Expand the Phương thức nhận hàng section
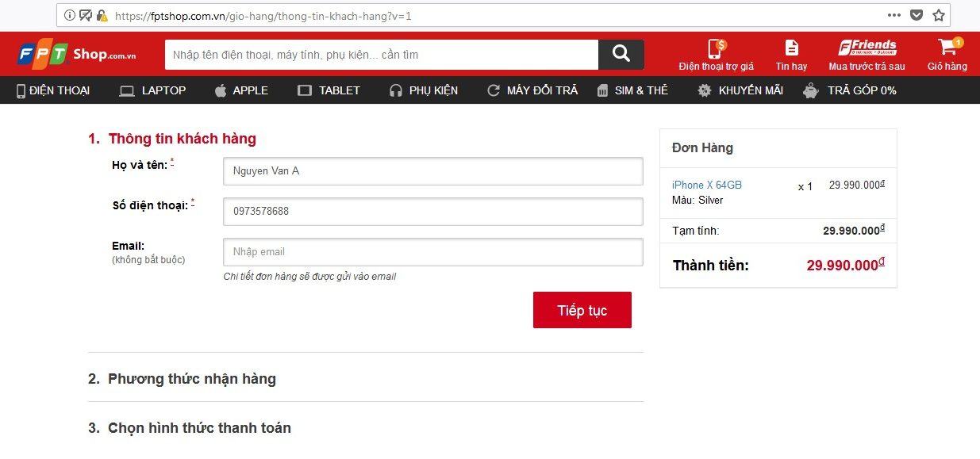 pos(191,379)
